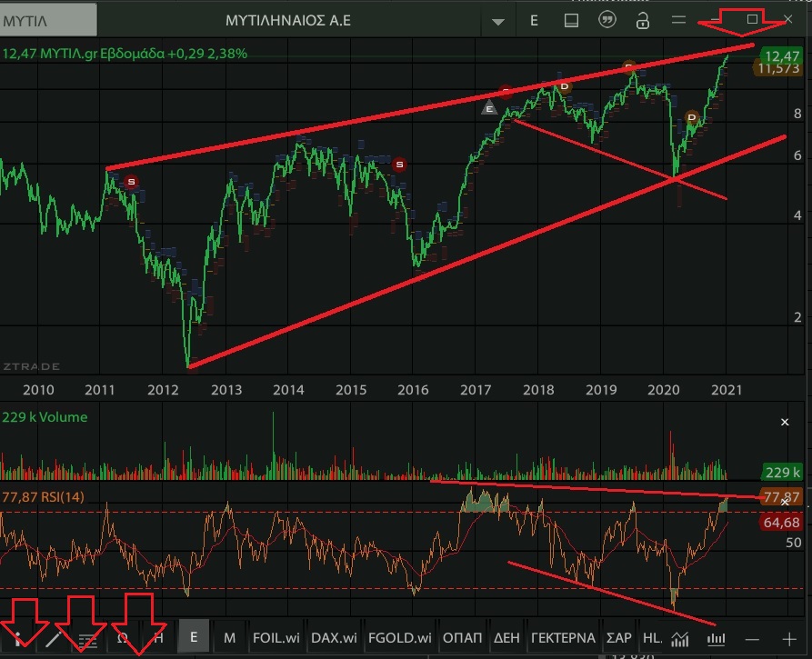Switch to the M monthly timeframe tab
812x659 pixels.
(x=229, y=638)
